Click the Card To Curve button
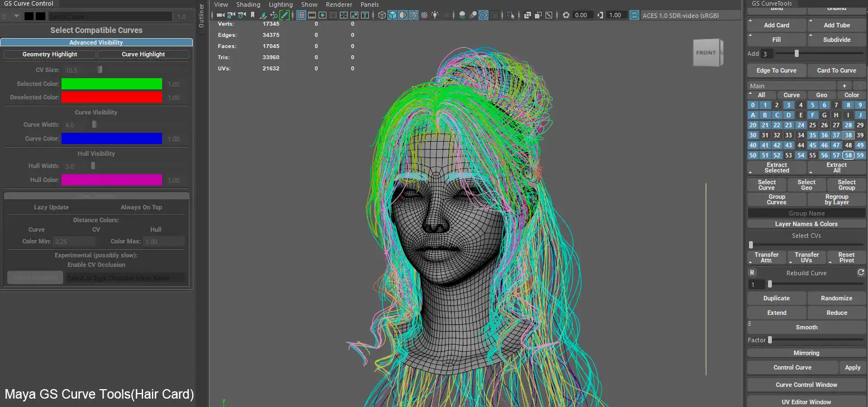This screenshot has height=407, width=868. pyautogui.click(x=837, y=70)
